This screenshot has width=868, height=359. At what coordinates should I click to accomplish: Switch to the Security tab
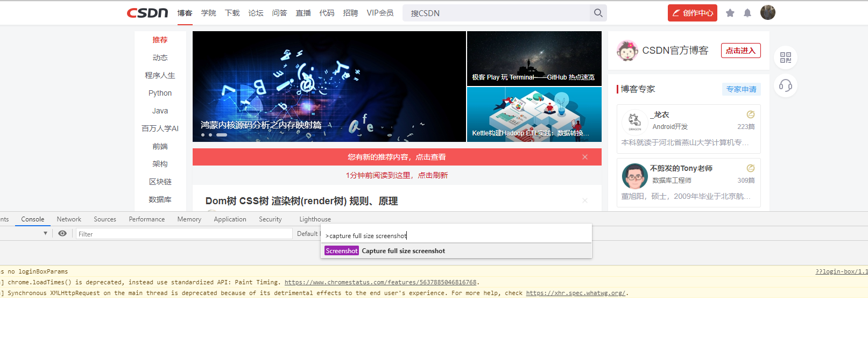(x=270, y=219)
